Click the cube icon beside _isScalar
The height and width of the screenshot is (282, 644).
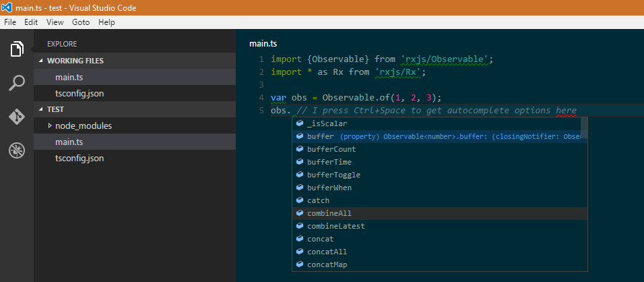pyautogui.click(x=300, y=123)
